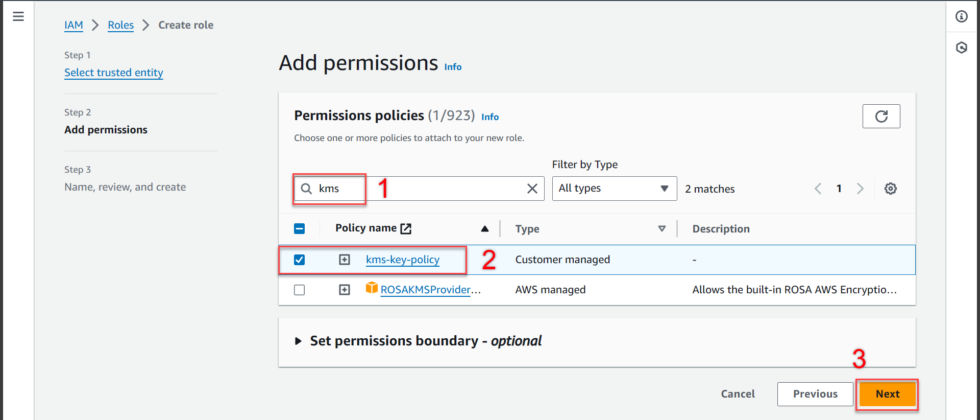Screen dimensions: 980x420
Task: Uncheck the kms-key-policy checkbox
Action: tap(300, 260)
